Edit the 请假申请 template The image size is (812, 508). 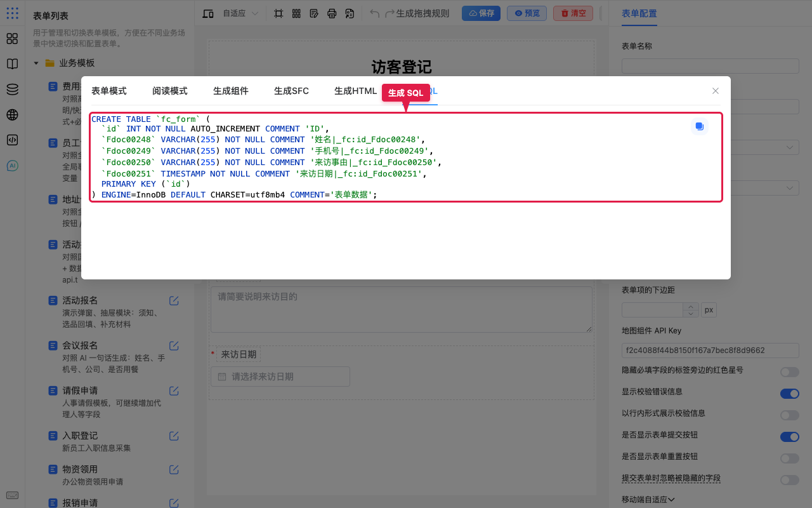[174, 391]
